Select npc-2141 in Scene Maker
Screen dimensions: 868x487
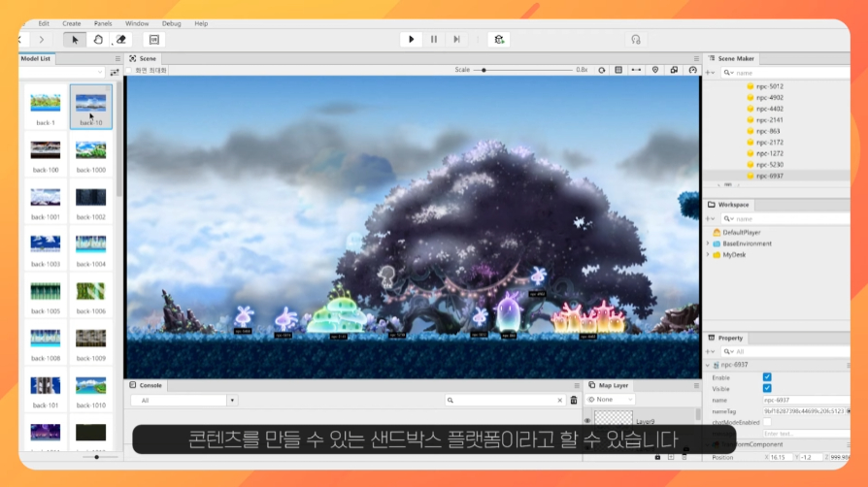tap(770, 120)
